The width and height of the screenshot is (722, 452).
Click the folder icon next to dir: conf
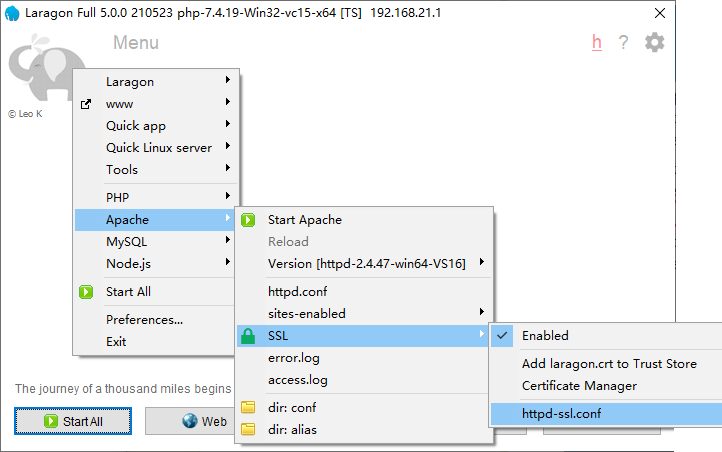tap(248, 407)
